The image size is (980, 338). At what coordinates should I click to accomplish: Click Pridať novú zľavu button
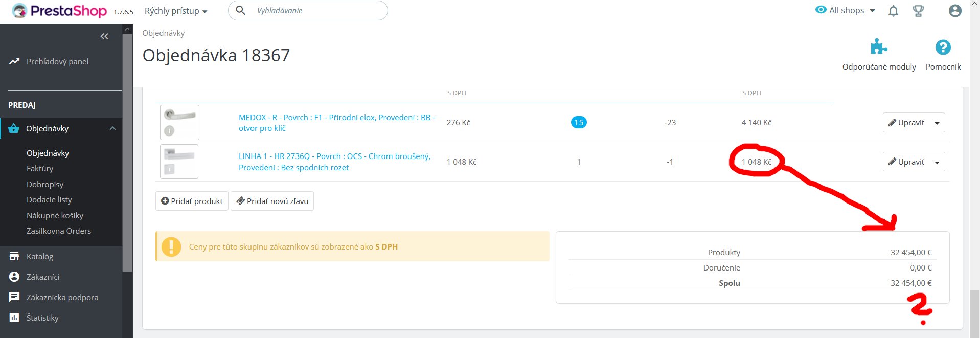coord(272,201)
